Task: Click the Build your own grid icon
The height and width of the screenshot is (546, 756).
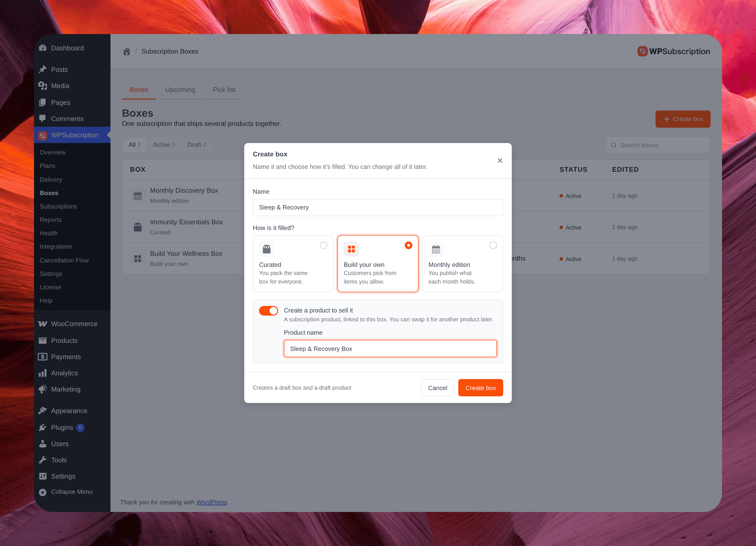Action: 351,249
